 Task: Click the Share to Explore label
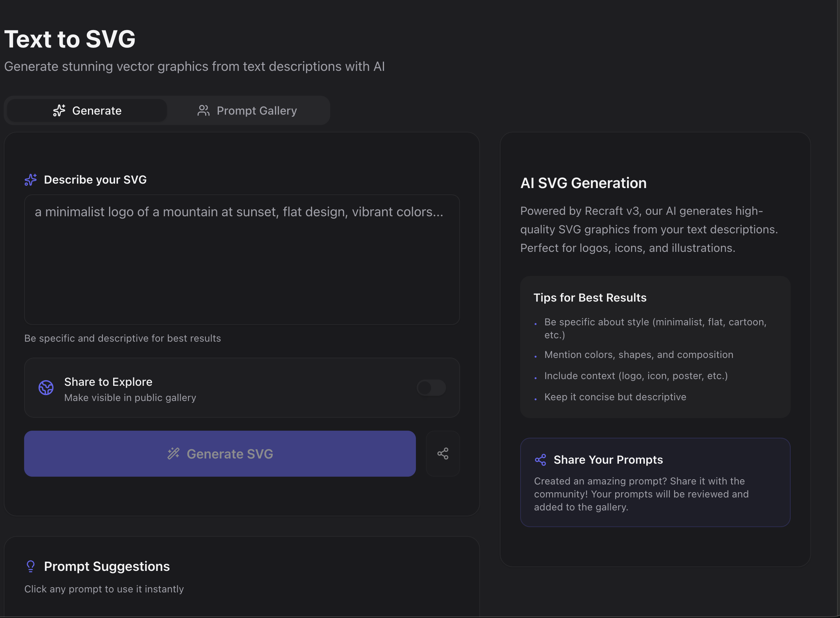coord(108,382)
